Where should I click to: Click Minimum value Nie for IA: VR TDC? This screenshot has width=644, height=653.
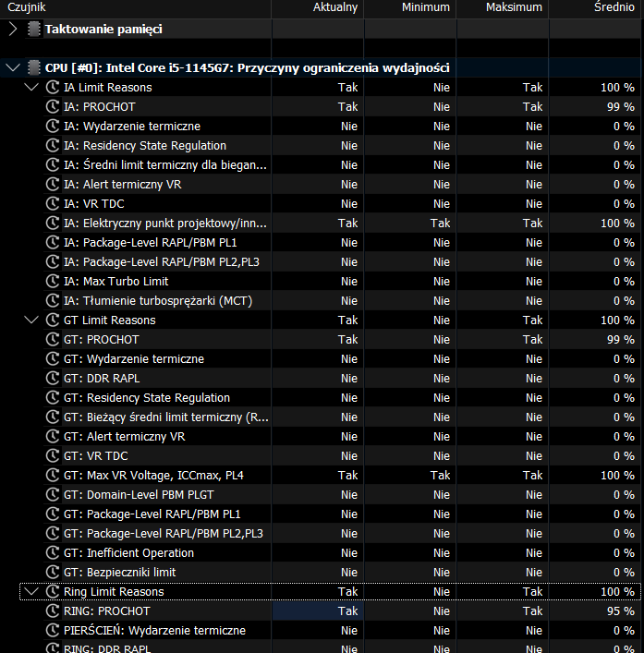442,203
